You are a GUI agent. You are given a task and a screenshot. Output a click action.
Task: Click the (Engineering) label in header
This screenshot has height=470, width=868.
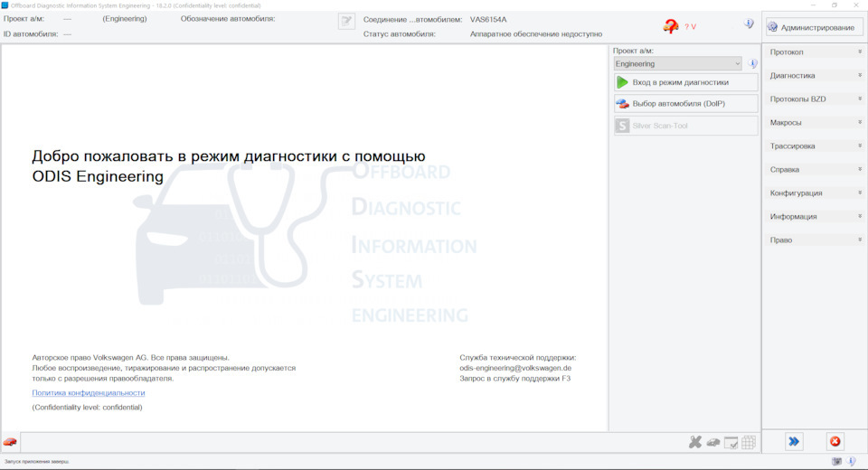tap(125, 19)
